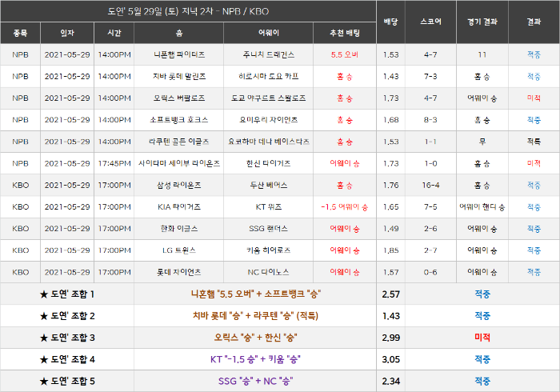Select the star row 도연' 조합 3
Screen dimensions: 560x392
pyautogui.click(x=67, y=338)
